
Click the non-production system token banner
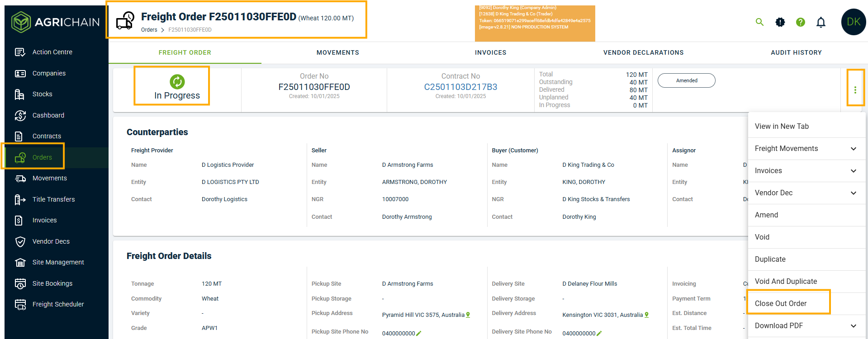pos(535,24)
